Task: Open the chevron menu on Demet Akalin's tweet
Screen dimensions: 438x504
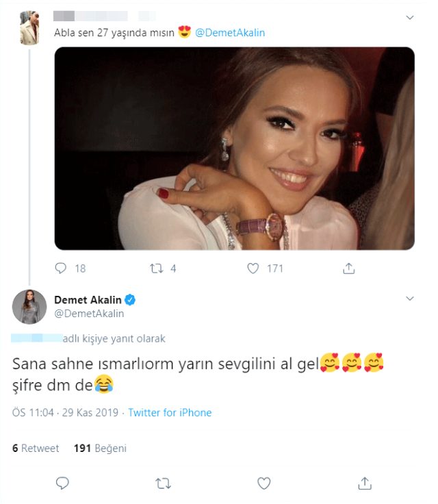Action: [x=410, y=299]
